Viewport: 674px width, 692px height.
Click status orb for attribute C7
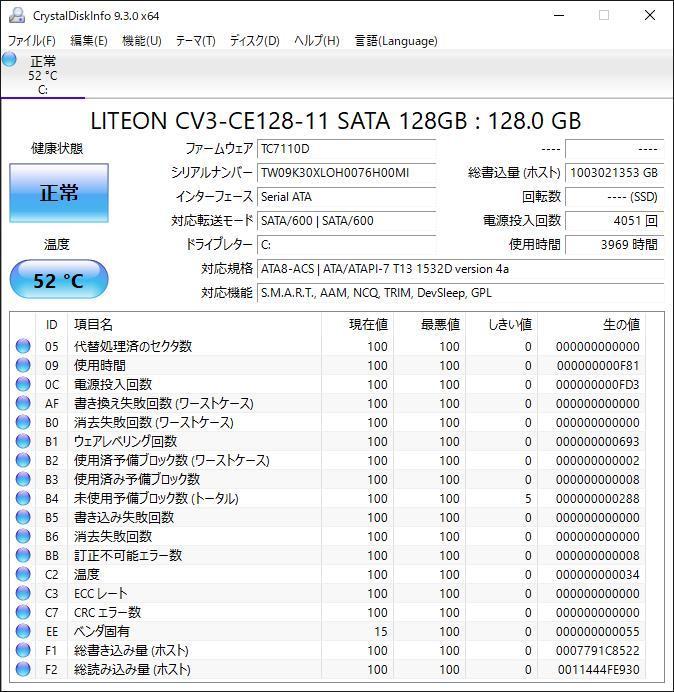coord(23,612)
